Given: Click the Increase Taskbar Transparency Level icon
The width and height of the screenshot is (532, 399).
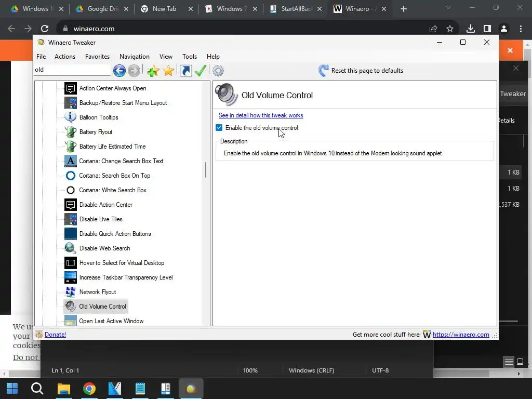Looking at the screenshot, I should [x=71, y=277].
